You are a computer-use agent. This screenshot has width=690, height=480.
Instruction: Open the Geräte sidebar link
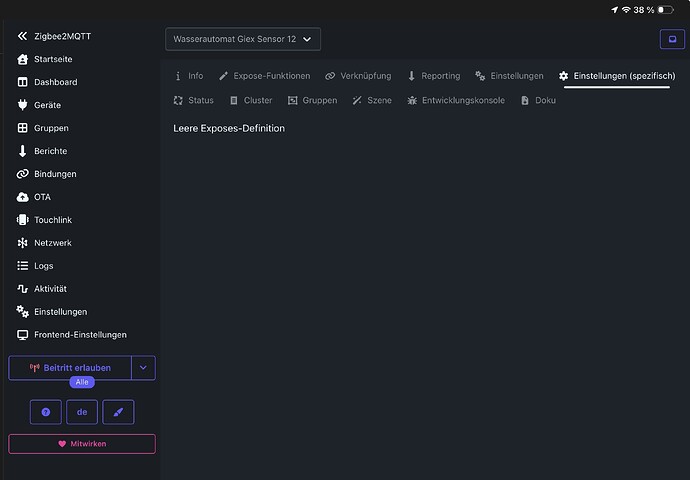(x=48, y=105)
